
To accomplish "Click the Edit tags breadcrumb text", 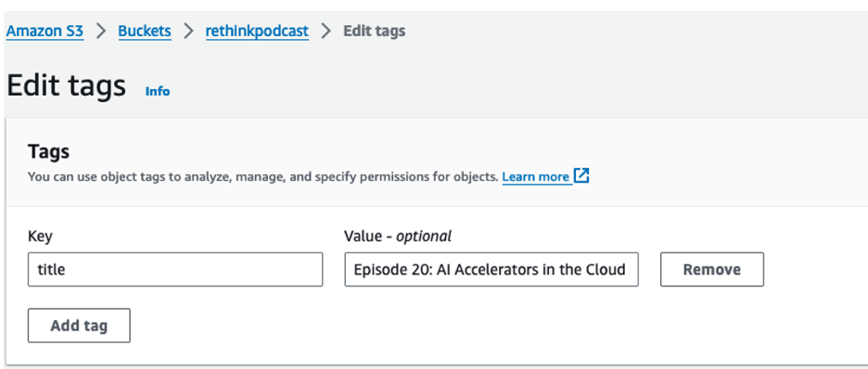I will 375,31.
